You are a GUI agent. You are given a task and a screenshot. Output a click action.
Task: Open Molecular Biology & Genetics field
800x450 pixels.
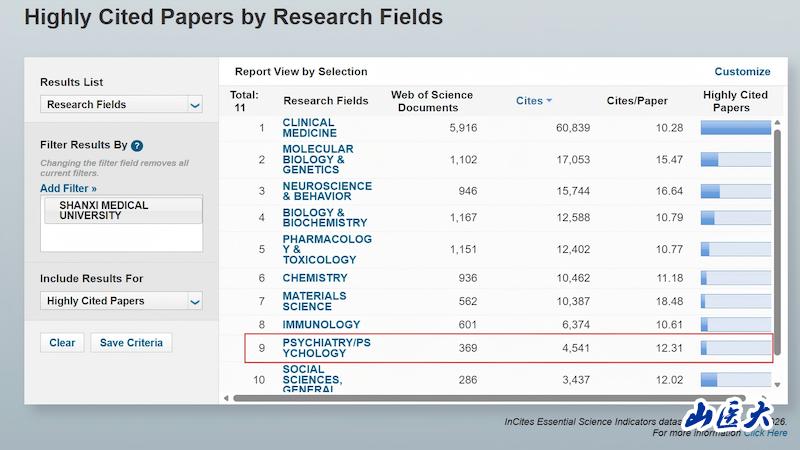pyautogui.click(x=317, y=159)
